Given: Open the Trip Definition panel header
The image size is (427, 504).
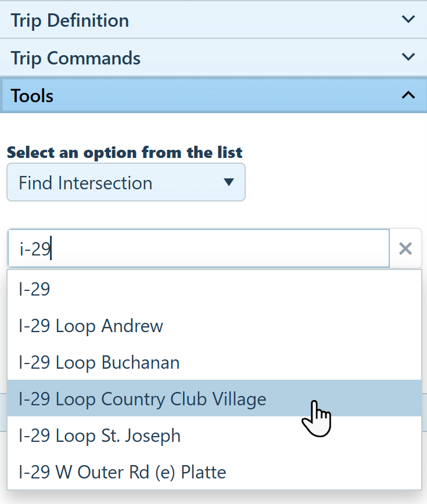Looking at the screenshot, I should click(203, 20).
